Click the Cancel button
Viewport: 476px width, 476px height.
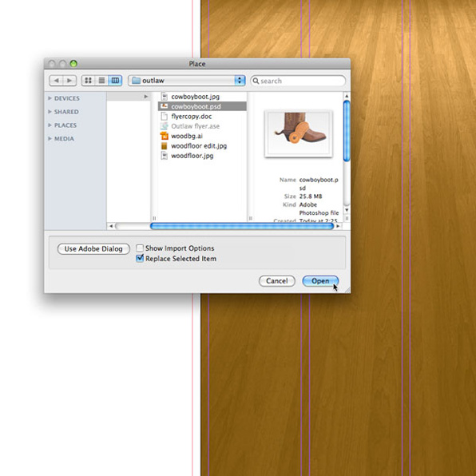click(277, 281)
